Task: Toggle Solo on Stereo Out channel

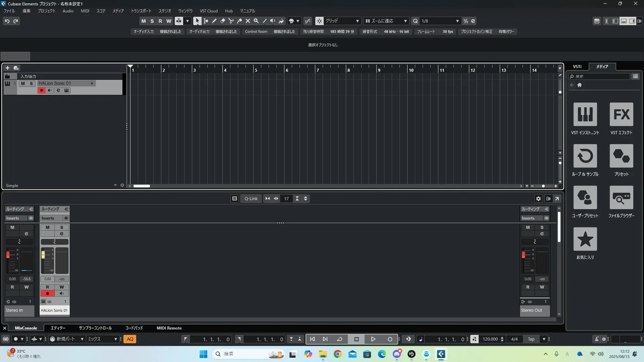Action: [542, 228]
